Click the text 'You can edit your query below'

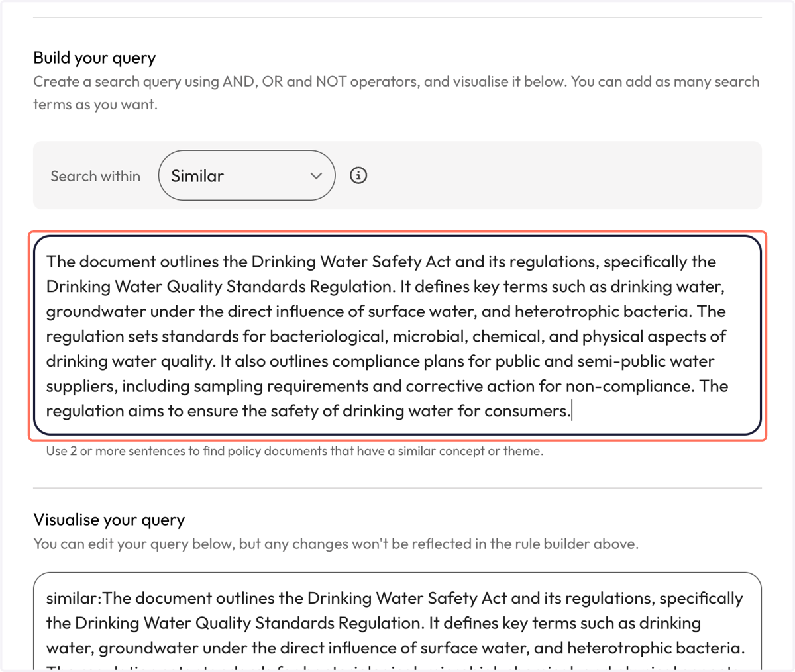pyautogui.click(x=133, y=544)
